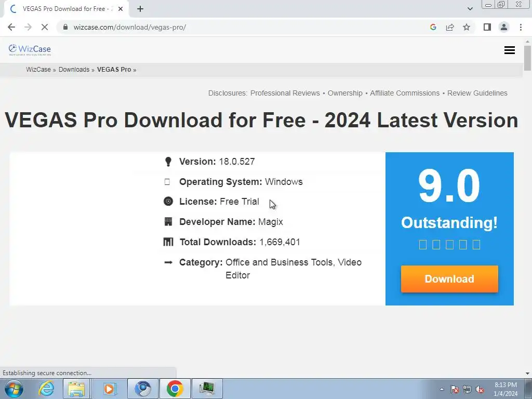Click Developer Name: Magix text
This screenshot has height=399, width=532.
coord(231,222)
